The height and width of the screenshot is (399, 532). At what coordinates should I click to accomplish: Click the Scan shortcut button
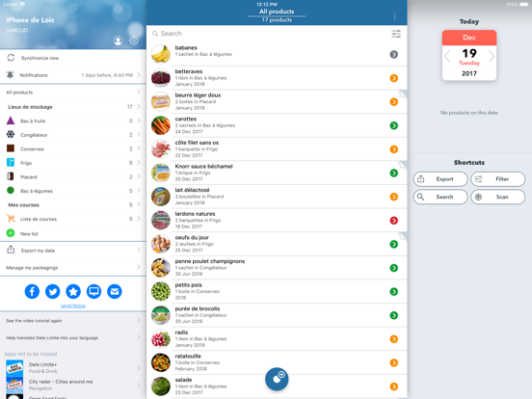[498, 197]
